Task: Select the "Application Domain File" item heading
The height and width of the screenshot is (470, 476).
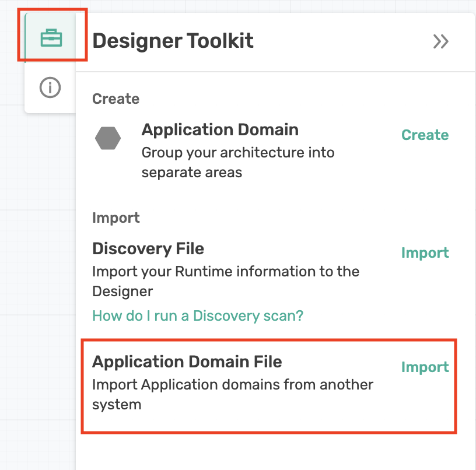Action: [x=187, y=362]
